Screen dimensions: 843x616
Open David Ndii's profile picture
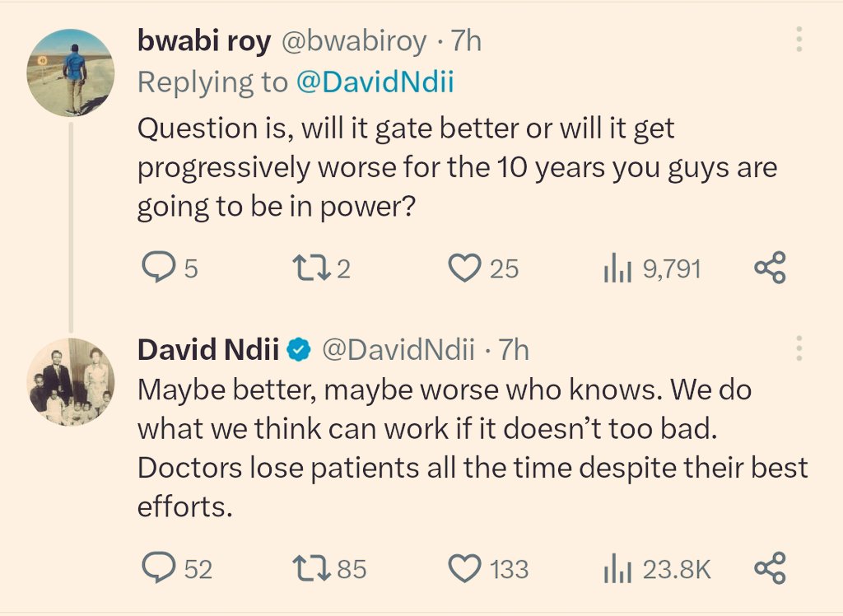tap(71, 381)
